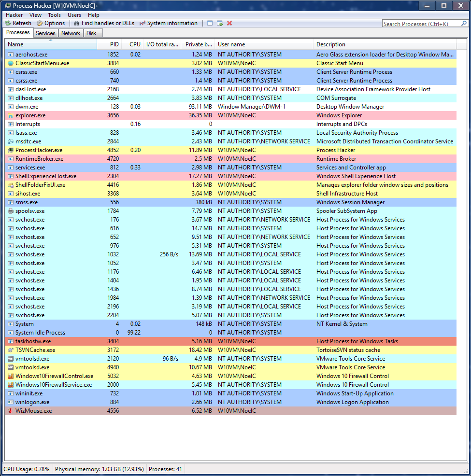The width and height of the screenshot is (471, 476).
Task: Switch to the Network tab
Action: [71, 33]
